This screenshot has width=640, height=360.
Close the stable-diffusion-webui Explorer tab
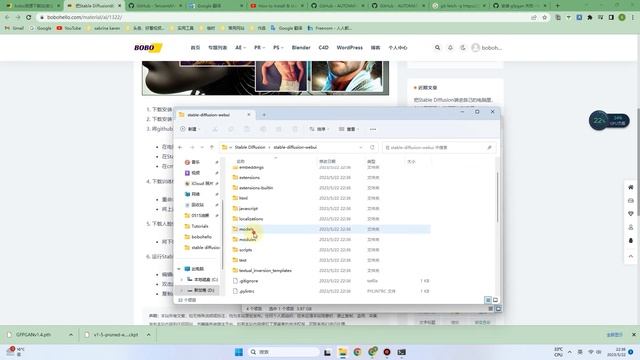(249, 115)
